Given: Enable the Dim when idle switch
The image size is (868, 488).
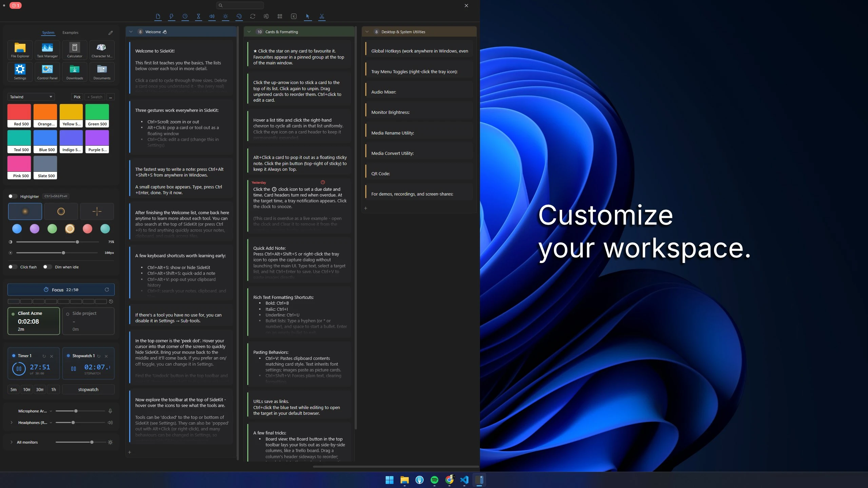Looking at the screenshot, I should coord(47,267).
